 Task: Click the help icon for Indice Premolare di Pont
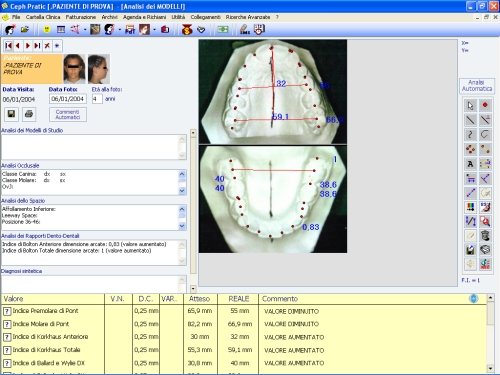[7, 311]
